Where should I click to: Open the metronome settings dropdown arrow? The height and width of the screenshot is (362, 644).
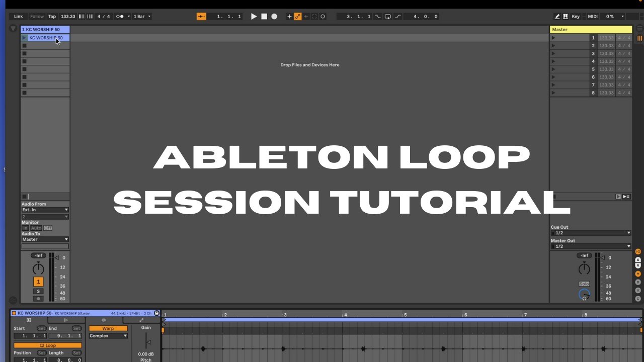pyautogui.click(x=129, y=17)
